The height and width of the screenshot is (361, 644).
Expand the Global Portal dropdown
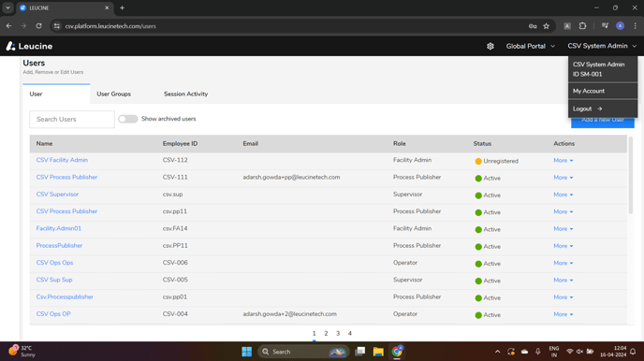click(530, 46)
